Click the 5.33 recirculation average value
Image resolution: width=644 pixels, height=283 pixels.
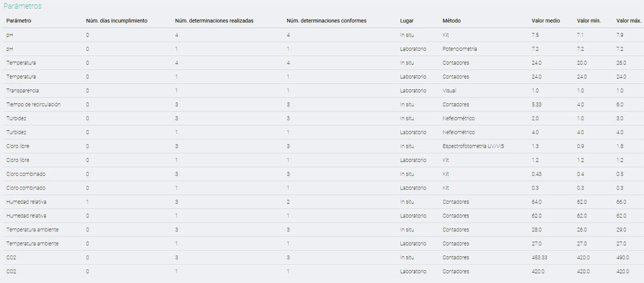537,105
